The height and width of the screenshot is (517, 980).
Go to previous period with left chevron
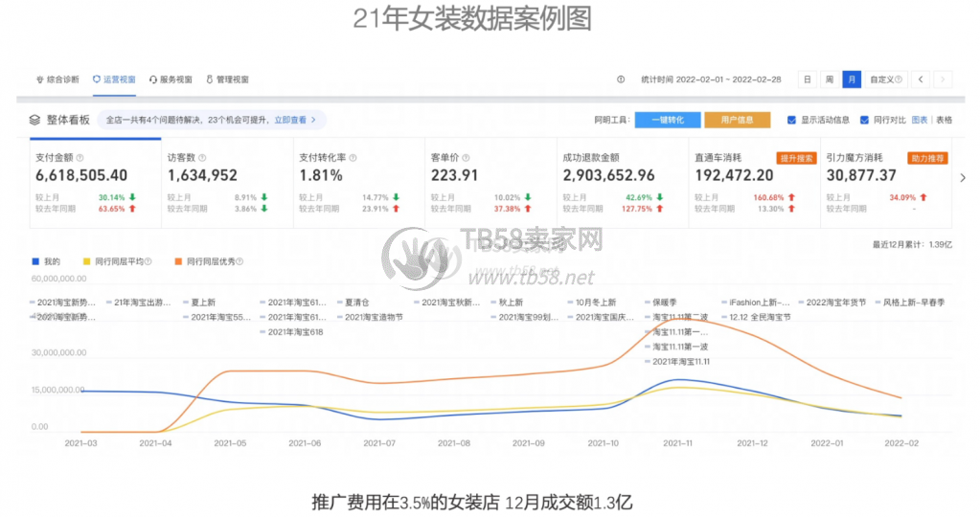click(921, 79)
